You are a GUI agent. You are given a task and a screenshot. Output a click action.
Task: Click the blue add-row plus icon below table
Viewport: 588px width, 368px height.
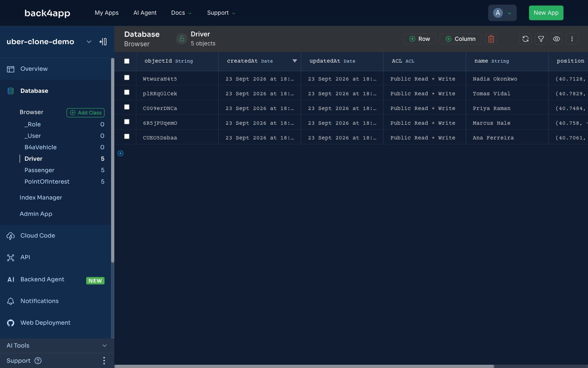click(120, 153)
